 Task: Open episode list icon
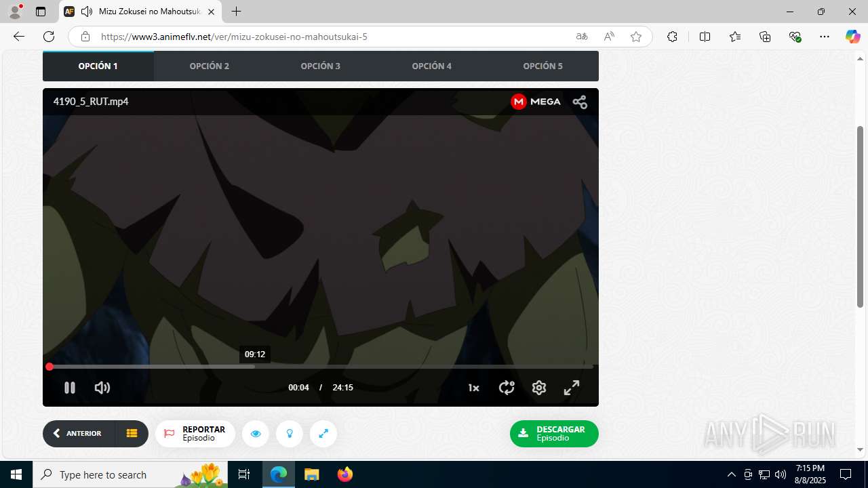(x=132, y=434)
